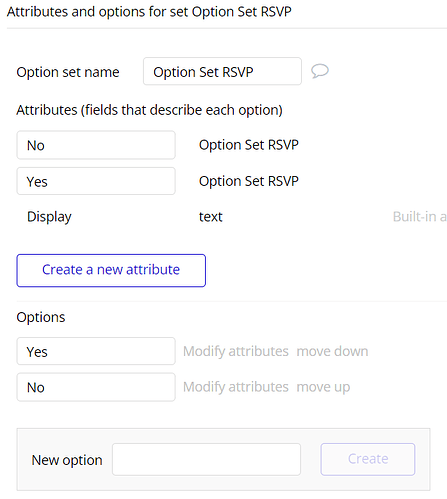
Task: Modify attributes of the Yes option
Action: (x=236, y=351)
